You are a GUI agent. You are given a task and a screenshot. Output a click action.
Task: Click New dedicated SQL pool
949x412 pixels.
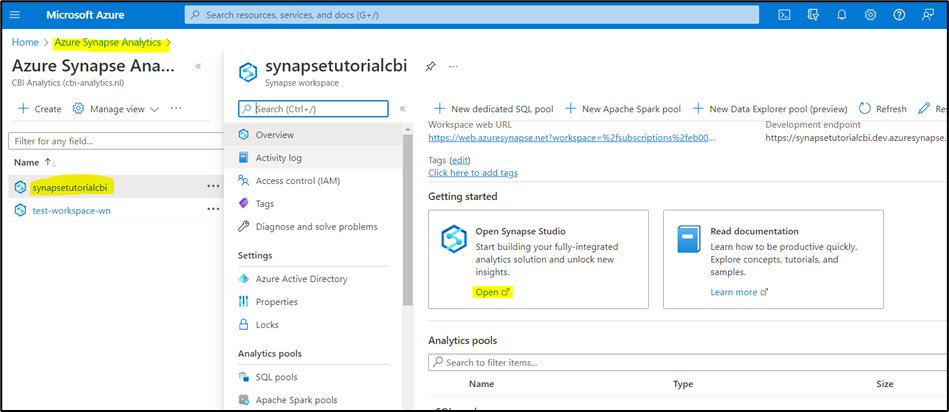point(494,109)
